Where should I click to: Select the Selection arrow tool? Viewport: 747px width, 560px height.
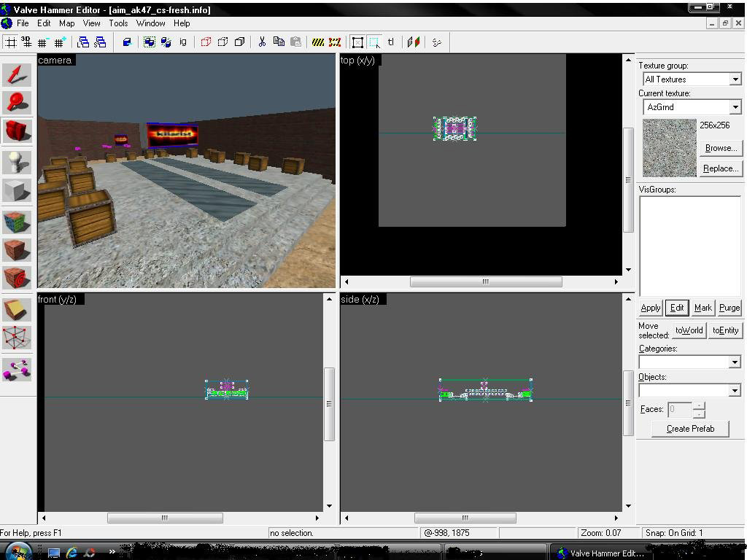point(18,75)
